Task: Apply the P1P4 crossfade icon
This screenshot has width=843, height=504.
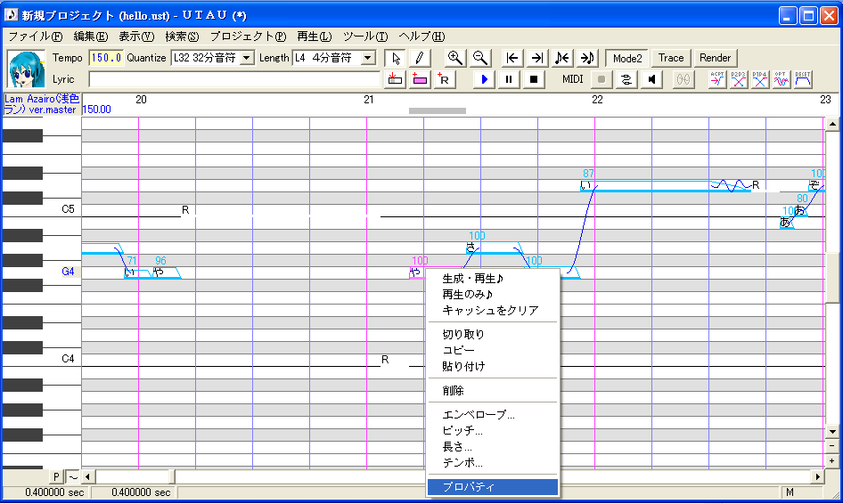Action: [x=759, y=79]
